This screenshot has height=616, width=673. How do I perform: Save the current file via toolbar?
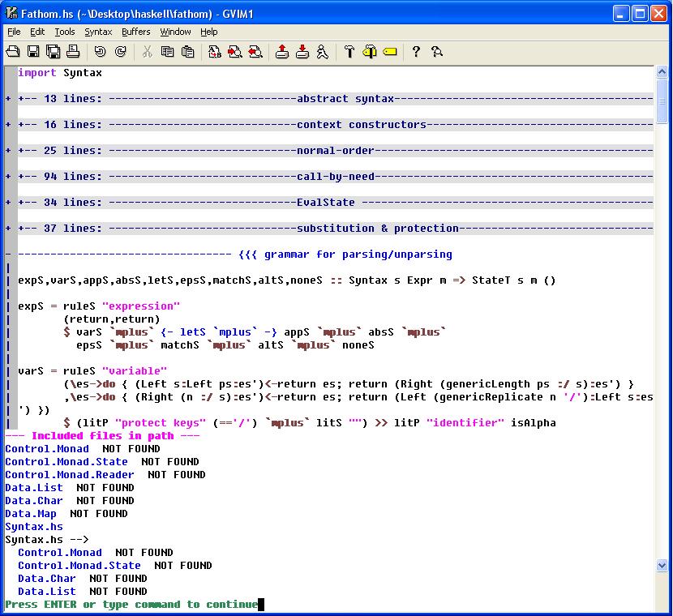(x=33, y=52)
